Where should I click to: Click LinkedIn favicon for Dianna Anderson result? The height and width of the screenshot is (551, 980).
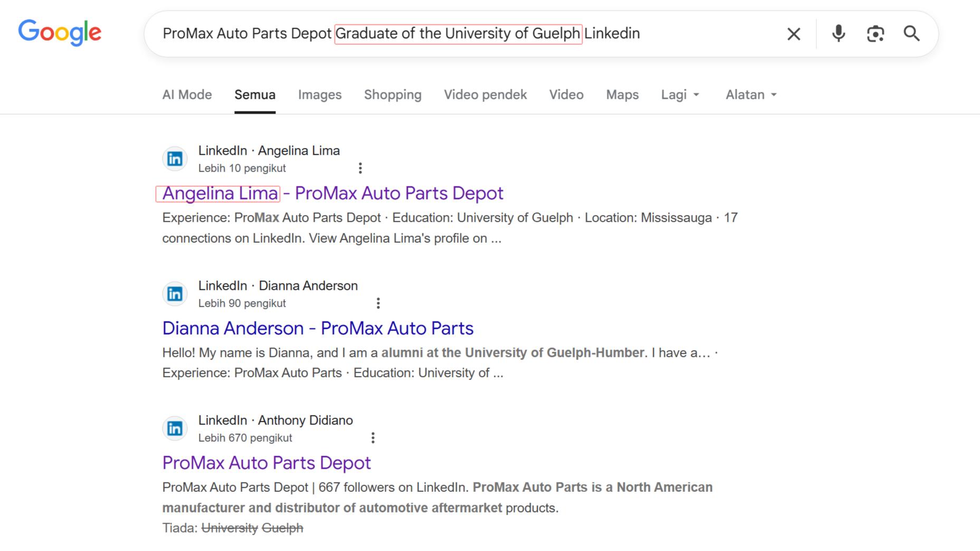175,293
